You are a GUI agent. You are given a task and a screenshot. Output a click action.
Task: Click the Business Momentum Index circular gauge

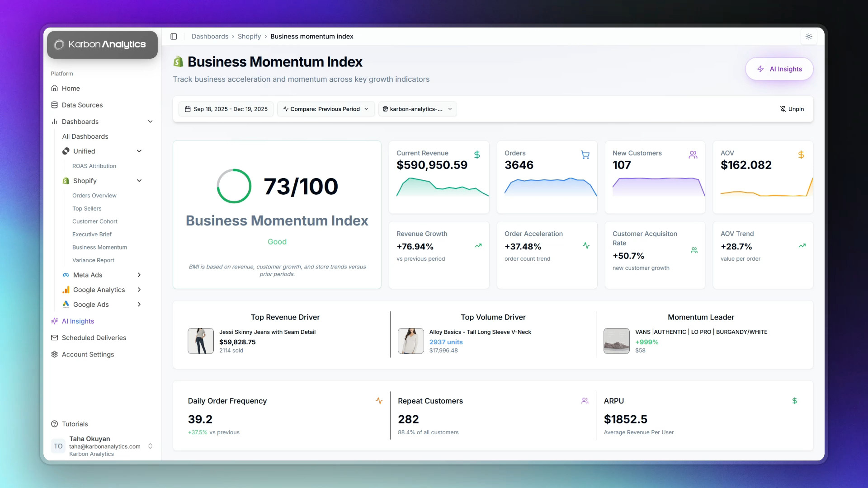233,186
